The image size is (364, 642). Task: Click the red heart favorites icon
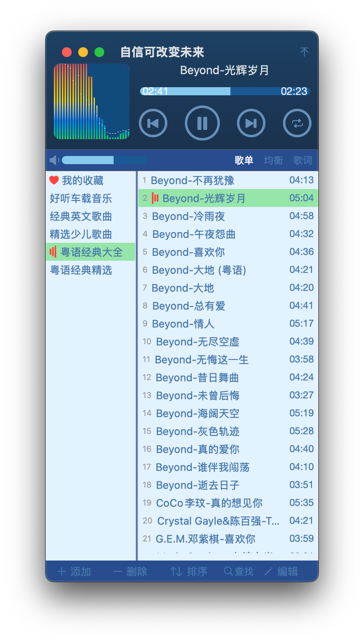(54, 180)
